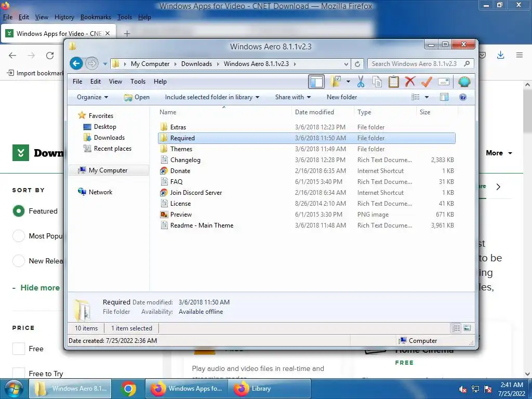Open the Explorer Tools menu

pos(138,82)
